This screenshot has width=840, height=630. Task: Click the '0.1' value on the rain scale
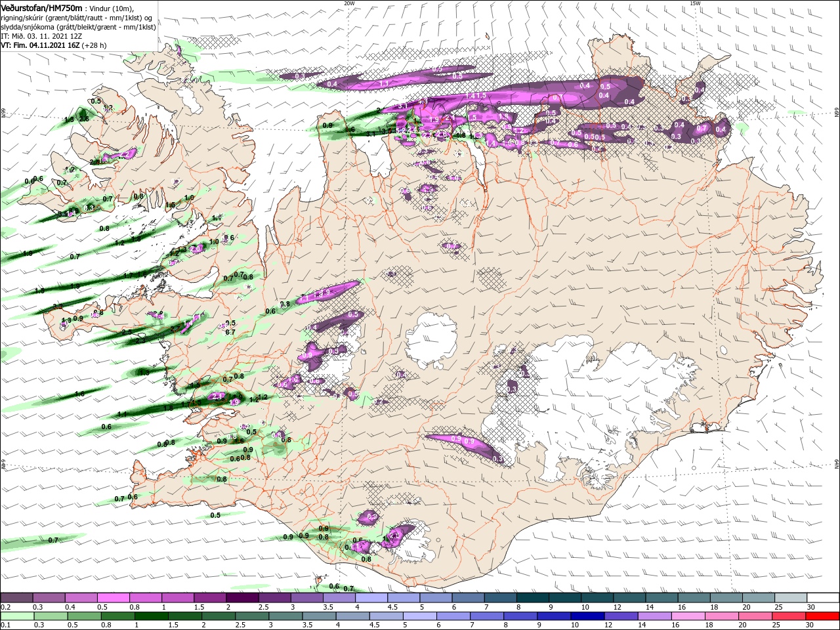click(5, 625)
